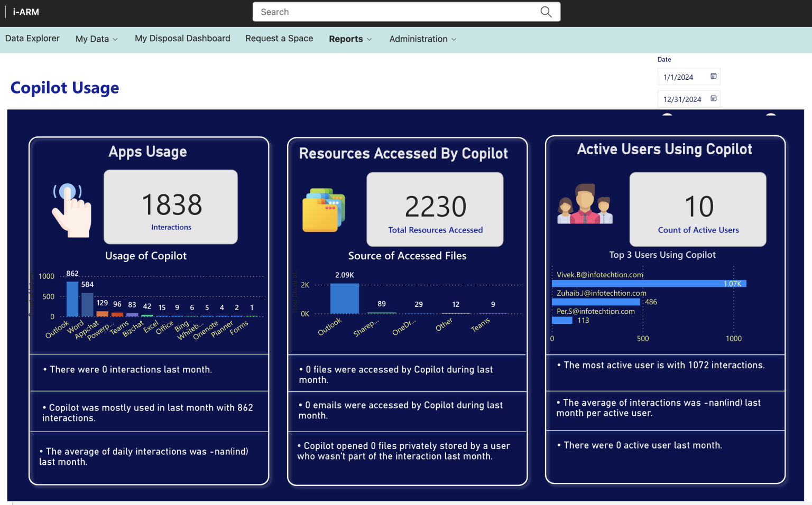
Task: Open the Reports dropdown menu
Action: pyautogui.click(x=350, y=39)
